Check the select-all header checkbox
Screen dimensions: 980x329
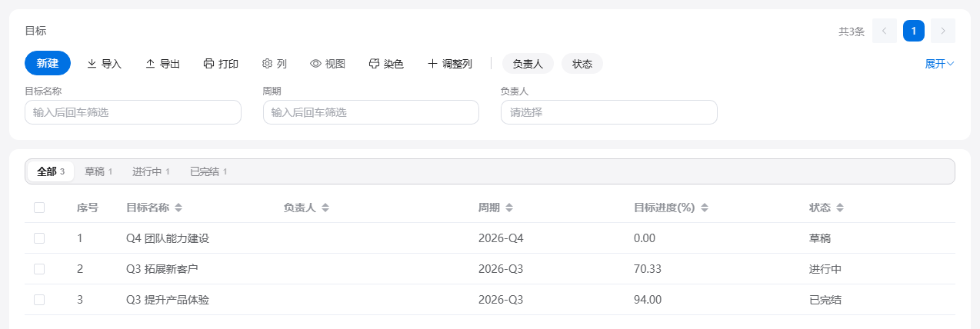tap(39, 208)
